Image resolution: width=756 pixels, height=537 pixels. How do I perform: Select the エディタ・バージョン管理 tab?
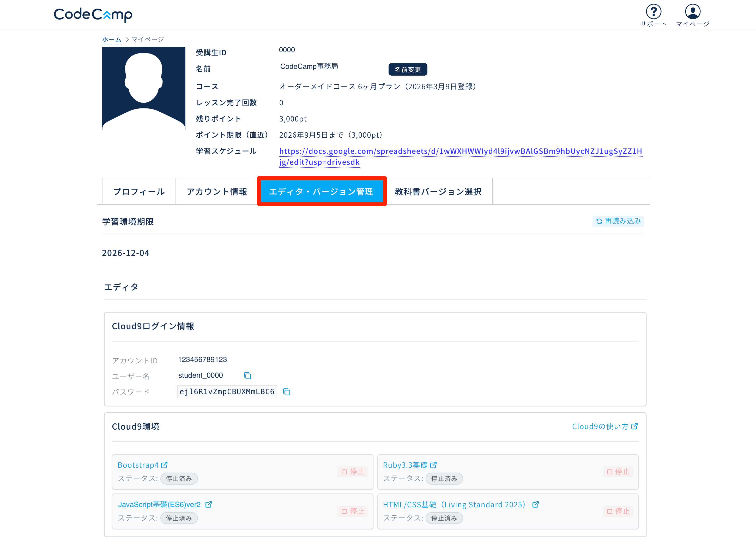coord(322,191)
